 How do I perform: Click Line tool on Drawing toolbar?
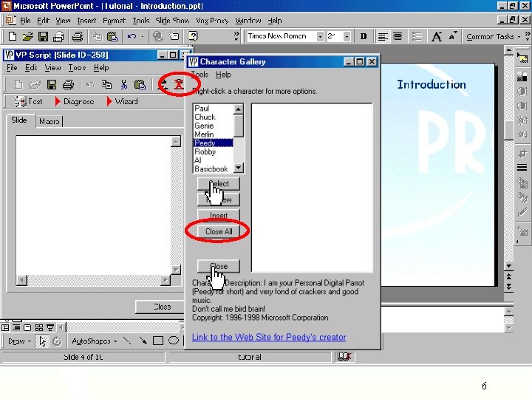click(127, 341)
